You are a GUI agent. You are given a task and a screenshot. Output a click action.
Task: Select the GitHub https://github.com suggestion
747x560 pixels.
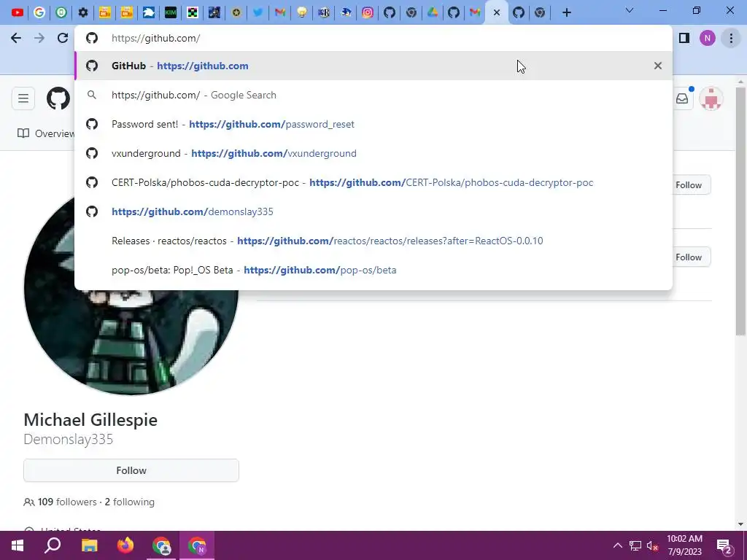click(x=373, y=66)
